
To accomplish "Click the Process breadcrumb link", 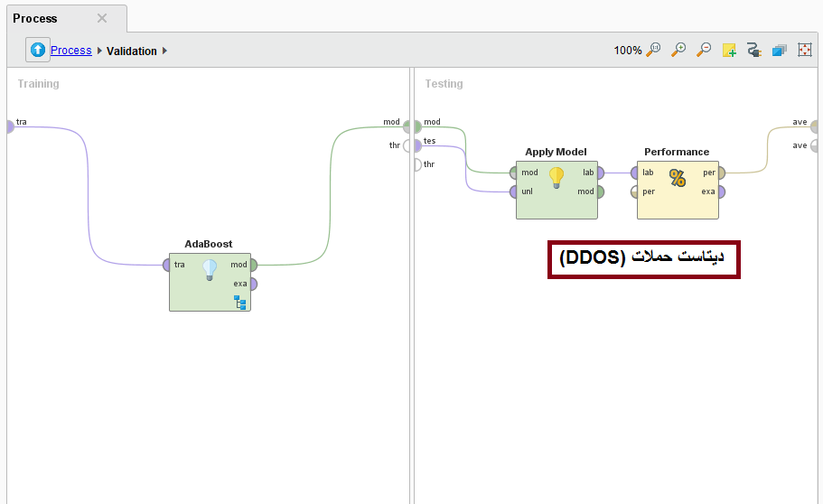I will click(x=70, y=51).
